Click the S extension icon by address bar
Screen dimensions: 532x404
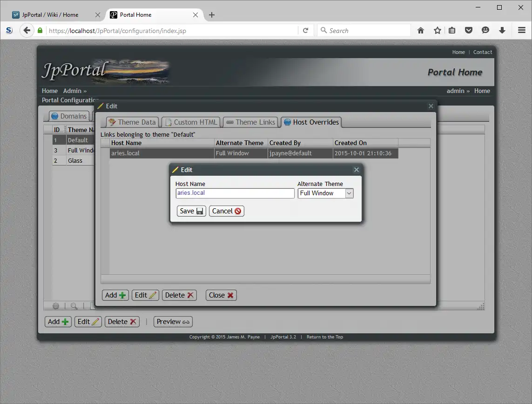[x=9, y=31]
